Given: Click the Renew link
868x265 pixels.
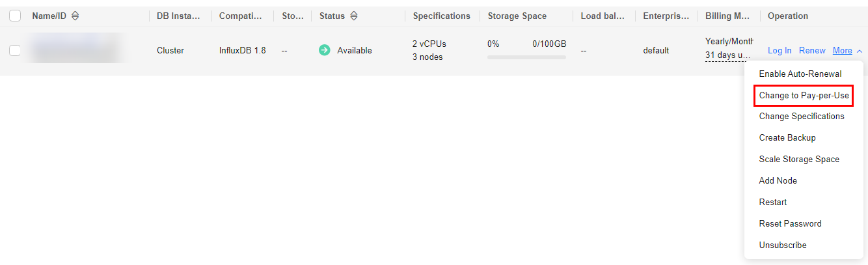Looking at the screenshot, I should (x=812, y=50).
